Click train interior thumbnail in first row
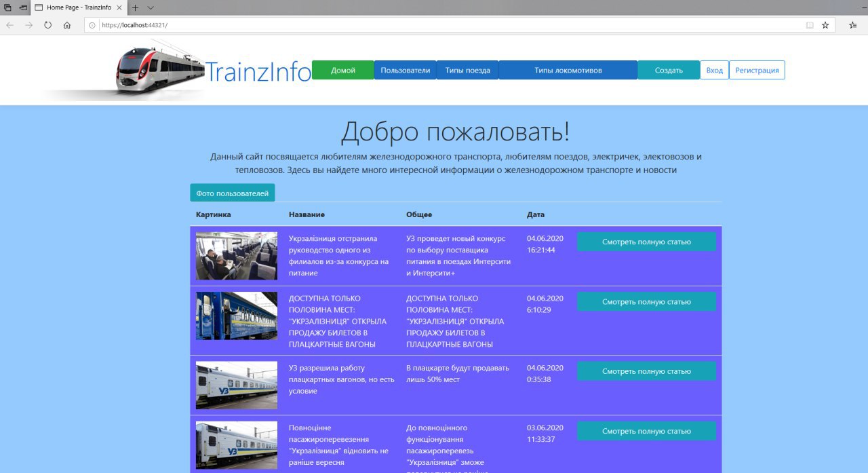868x473 pixels. coord(237,256)
